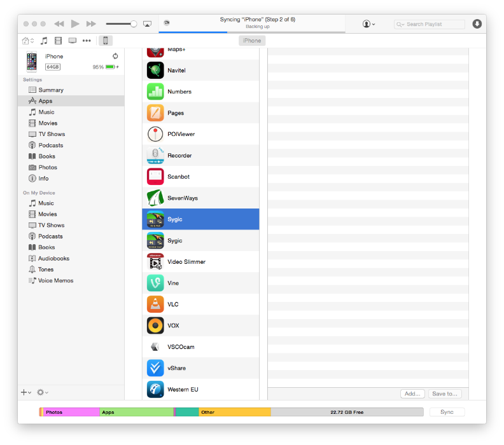Open Podcasts under On My Device
This screenshot has width=504, height=445.
(71, 236)
